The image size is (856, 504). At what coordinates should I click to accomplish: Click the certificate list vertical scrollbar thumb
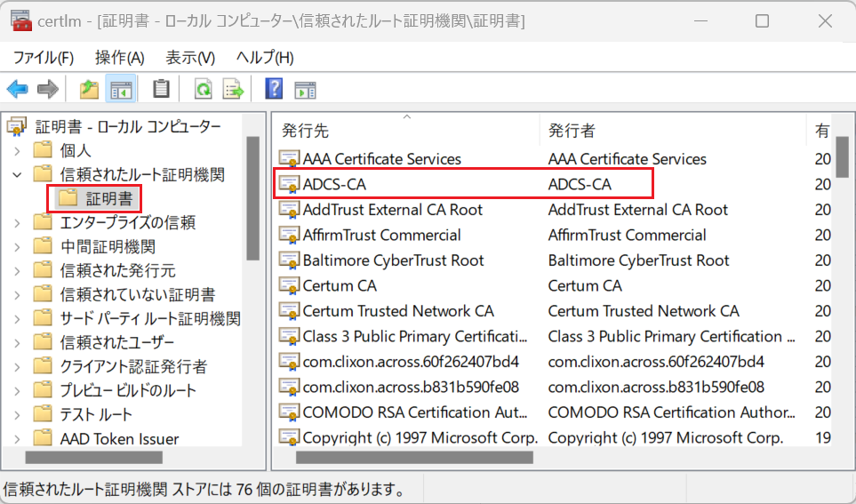pos(843,157)
